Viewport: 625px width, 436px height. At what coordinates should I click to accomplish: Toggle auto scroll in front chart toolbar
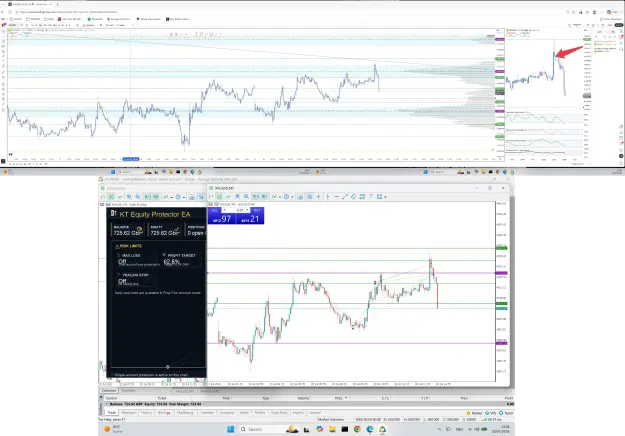[x=255, y=196]
